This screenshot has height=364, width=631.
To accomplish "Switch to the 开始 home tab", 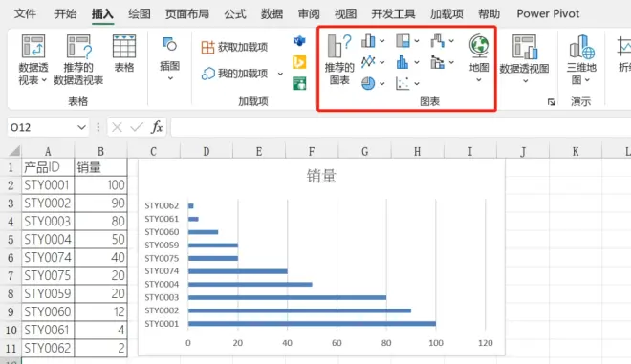I will point(66,13).
